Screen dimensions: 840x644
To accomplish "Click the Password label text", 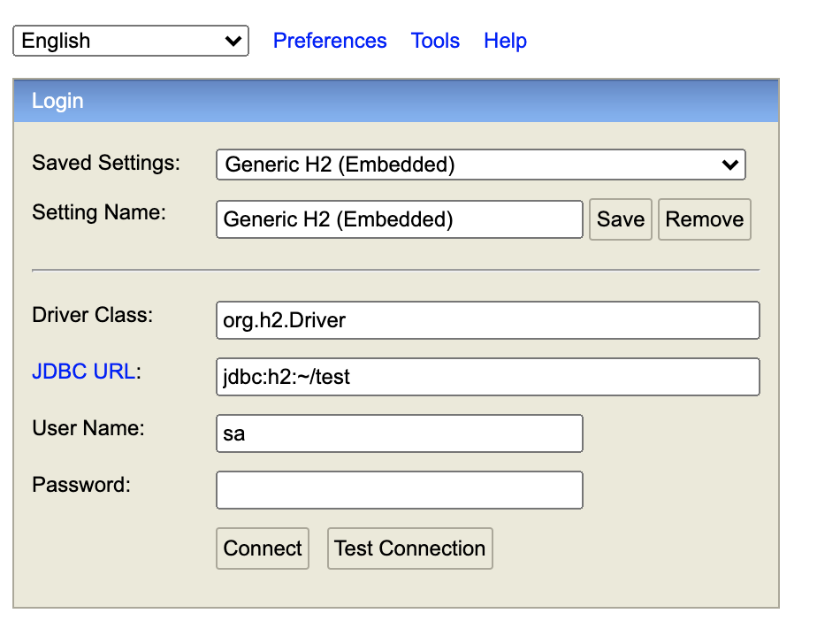I will click(81, 485).
